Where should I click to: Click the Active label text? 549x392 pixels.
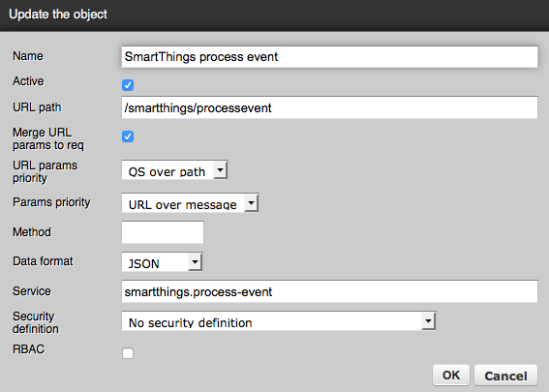(x=28, y=81)
